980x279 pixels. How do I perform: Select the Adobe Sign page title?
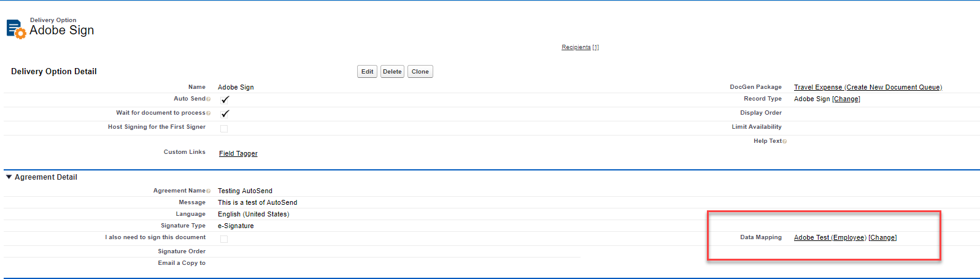(62, 30)
